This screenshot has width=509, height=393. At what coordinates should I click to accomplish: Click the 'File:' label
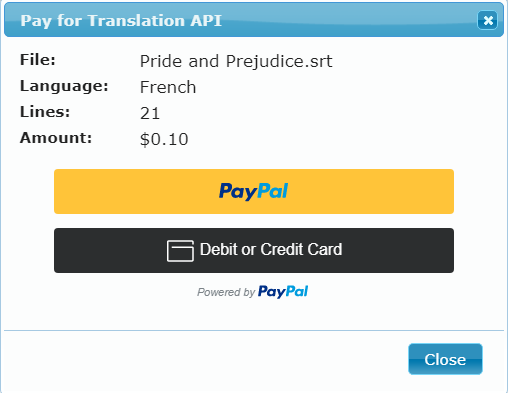tap(38, 60)
